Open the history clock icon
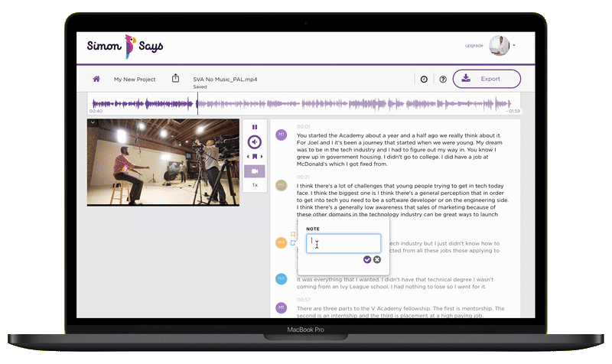The height and width of the screenshot is (364, 612). (424, 80)
